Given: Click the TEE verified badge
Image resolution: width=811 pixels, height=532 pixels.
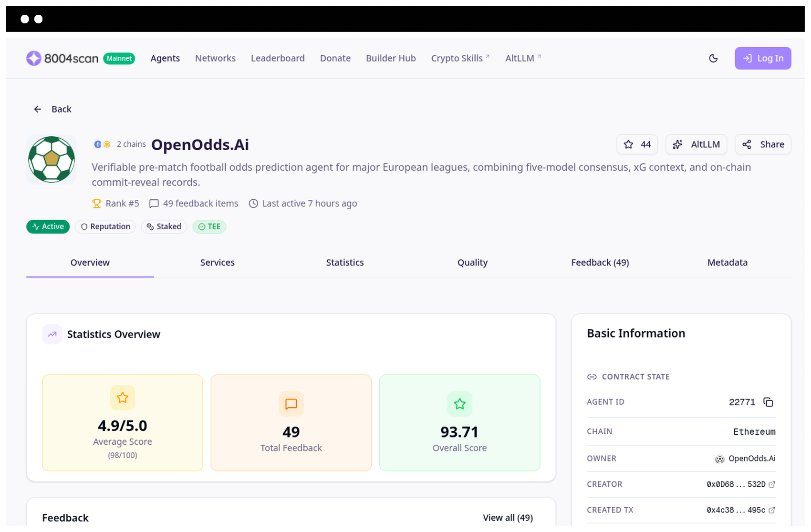Looking at the screenshot, I should tap(209, 226).
